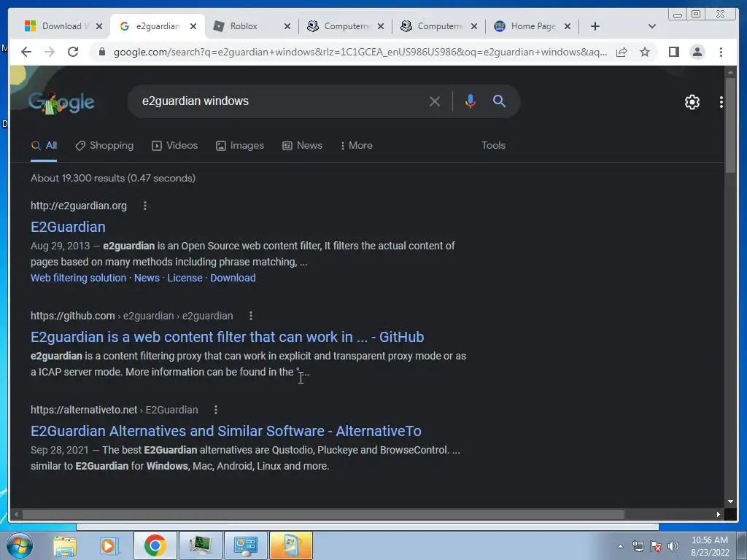747x560 pixels.
Task: Filter results by Shopping
Action: [x=104, y=146]
